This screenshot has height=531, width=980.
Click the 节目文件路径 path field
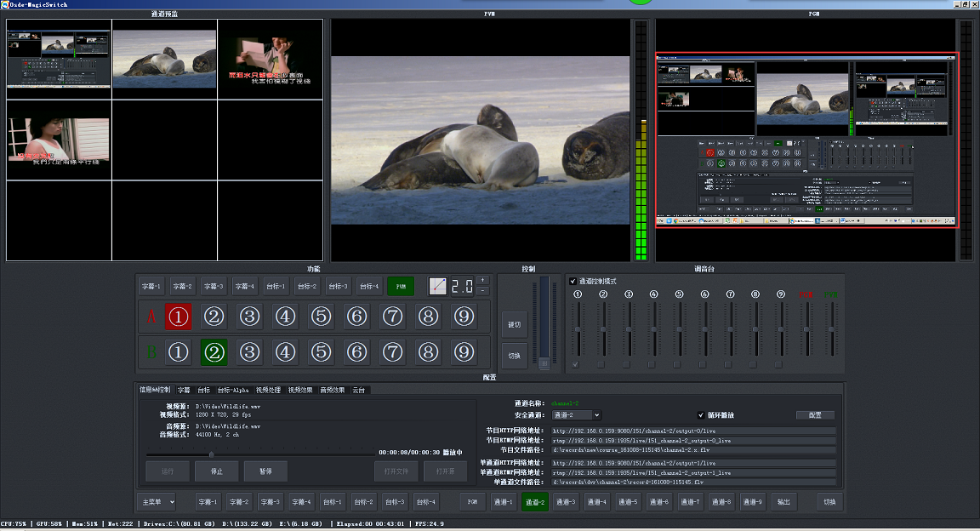(x=693, y=449)
